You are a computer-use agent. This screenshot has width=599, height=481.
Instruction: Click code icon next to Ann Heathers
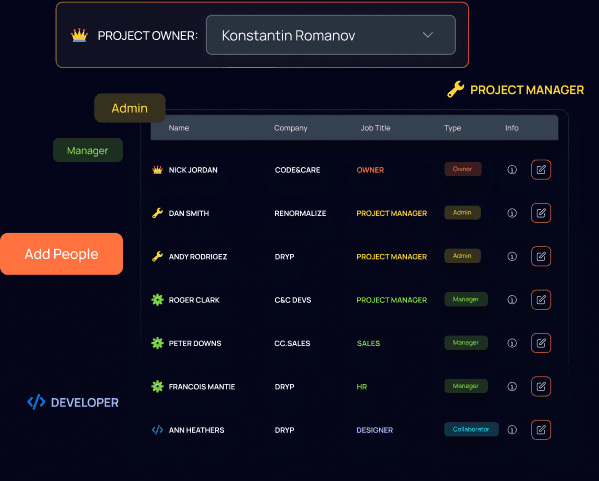point(157,430)
